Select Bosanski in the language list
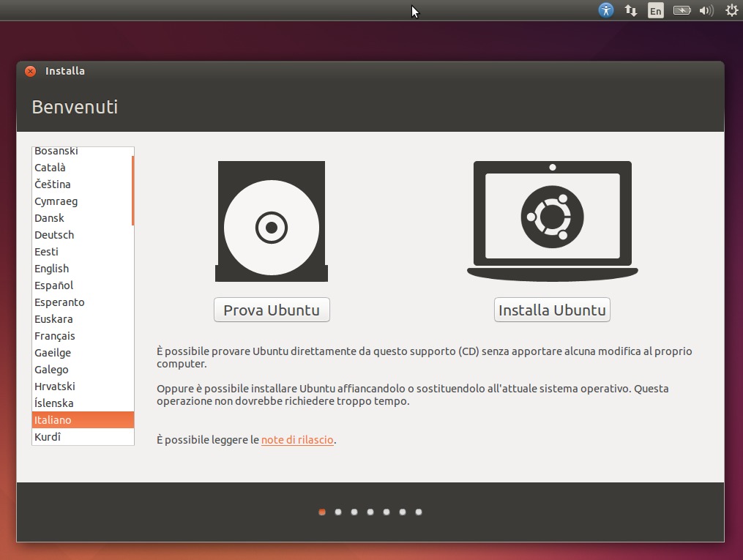 pyautogui.click(x=83, y=151)
